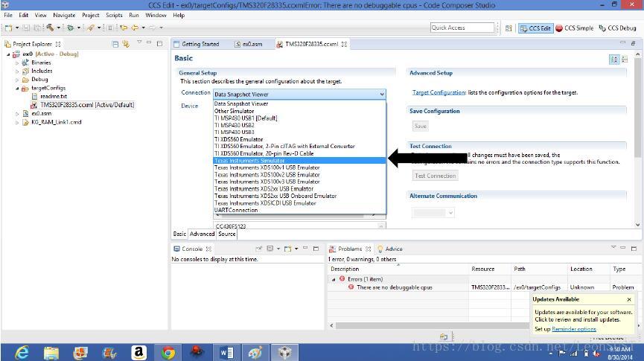Switch to the Advice view tab
Viewport: 644px width, 361px height.
coord(389,249)
